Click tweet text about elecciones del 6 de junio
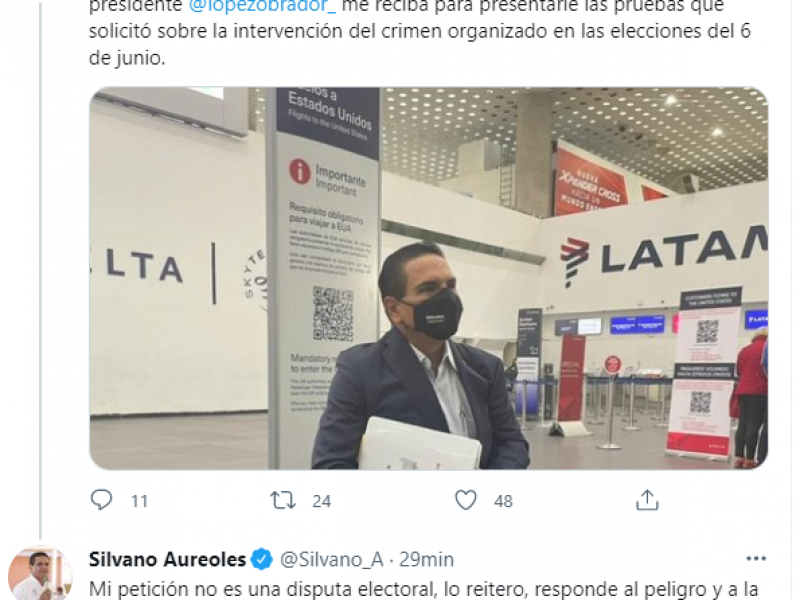800x600 pixels. click(x=419, y=32)
